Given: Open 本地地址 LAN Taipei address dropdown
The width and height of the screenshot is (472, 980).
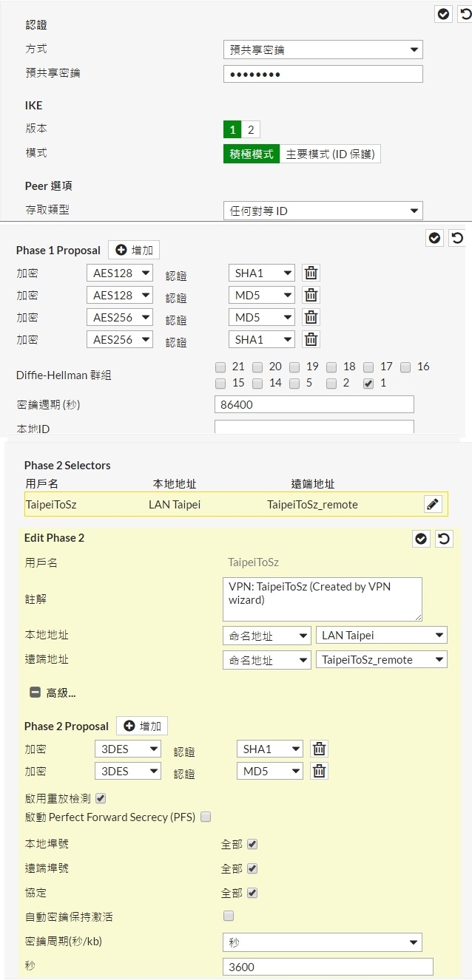Looking at the screenshot, I should pos(381,636).
